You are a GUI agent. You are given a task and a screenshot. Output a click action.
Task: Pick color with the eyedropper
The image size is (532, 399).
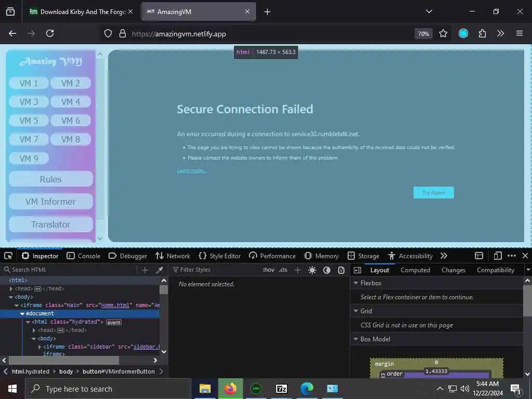coord(159,270)
